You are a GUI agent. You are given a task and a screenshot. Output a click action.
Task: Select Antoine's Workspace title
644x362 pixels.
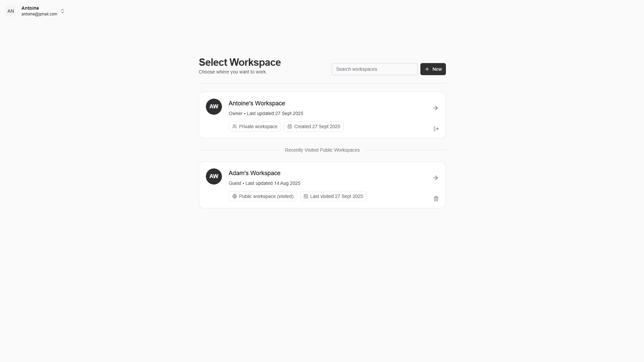(257, 103)
